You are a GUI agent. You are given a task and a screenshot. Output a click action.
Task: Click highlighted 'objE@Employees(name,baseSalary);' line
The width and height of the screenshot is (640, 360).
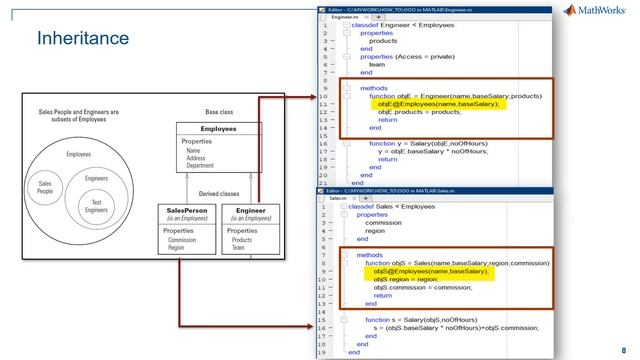[x=438, y=104]
